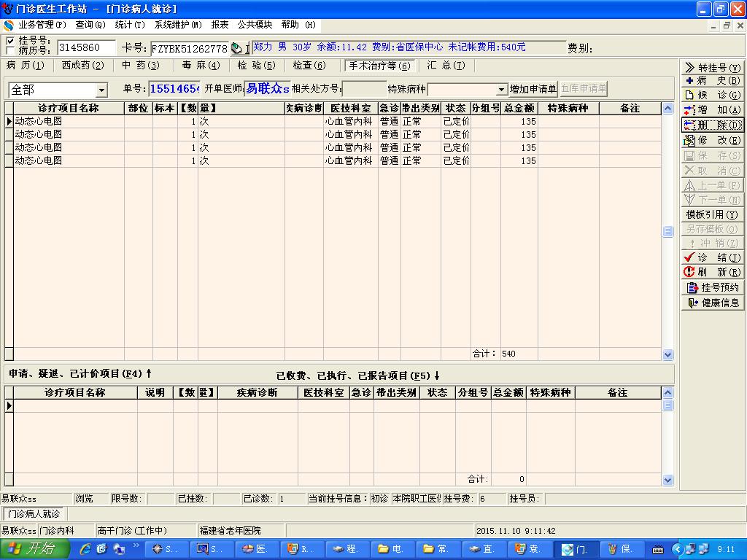Click the 转挂号 transfer registration button
Screen dimensions: 747x560
coord(712,67)
